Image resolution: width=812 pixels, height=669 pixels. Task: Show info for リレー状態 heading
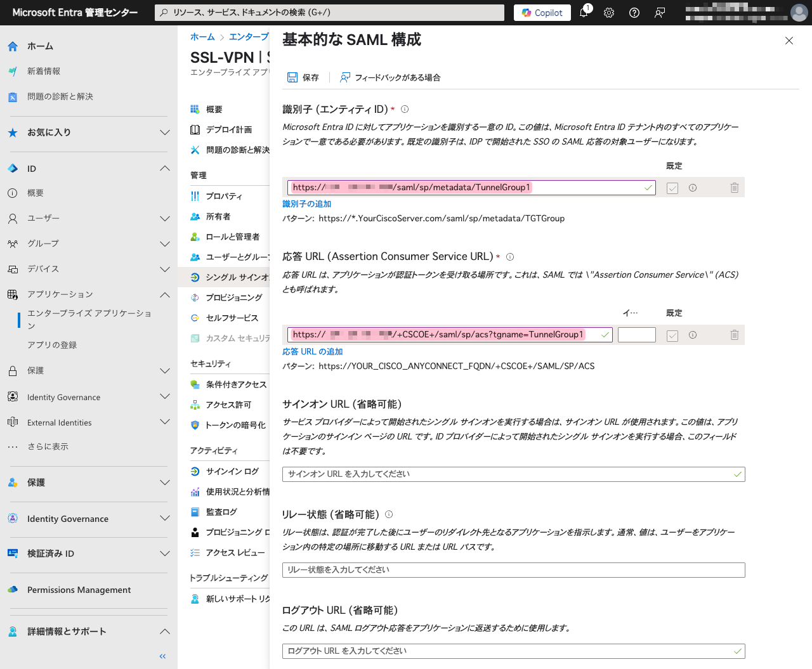coord(389,514)
